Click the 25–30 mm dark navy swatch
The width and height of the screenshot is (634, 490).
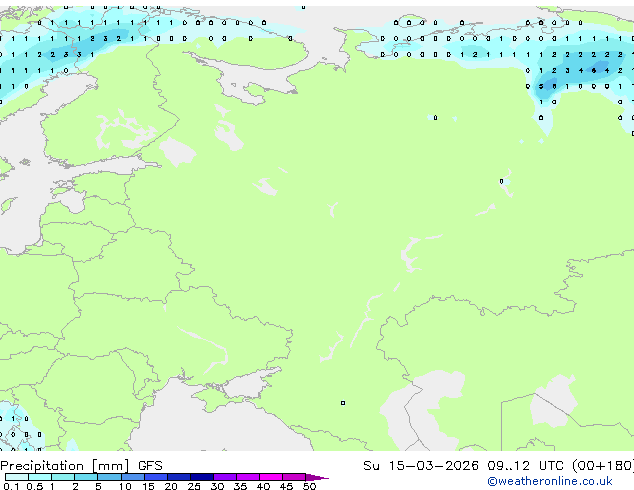tap(202, 477)
